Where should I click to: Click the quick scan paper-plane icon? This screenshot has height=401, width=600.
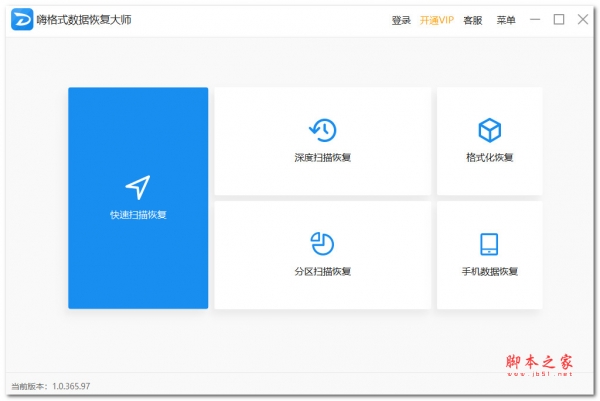(x=138, y=187)
